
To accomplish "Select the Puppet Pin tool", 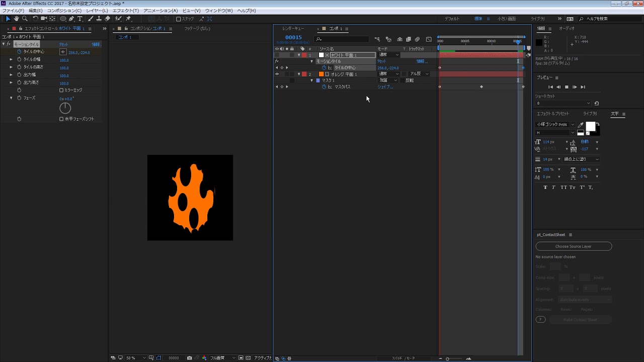I will pyautogui.click(x=128, y=19).
